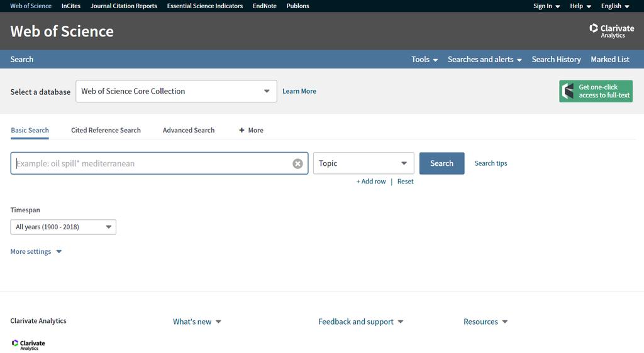644x353 pixels.
Task: Click the large Web of Science title
Action: (62, 31)
